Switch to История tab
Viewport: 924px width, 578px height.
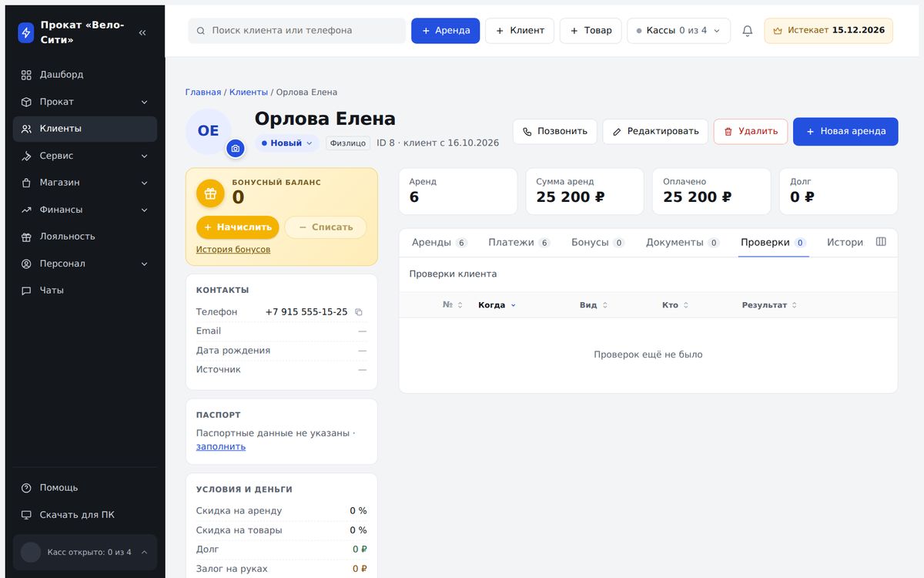[845, 242]
